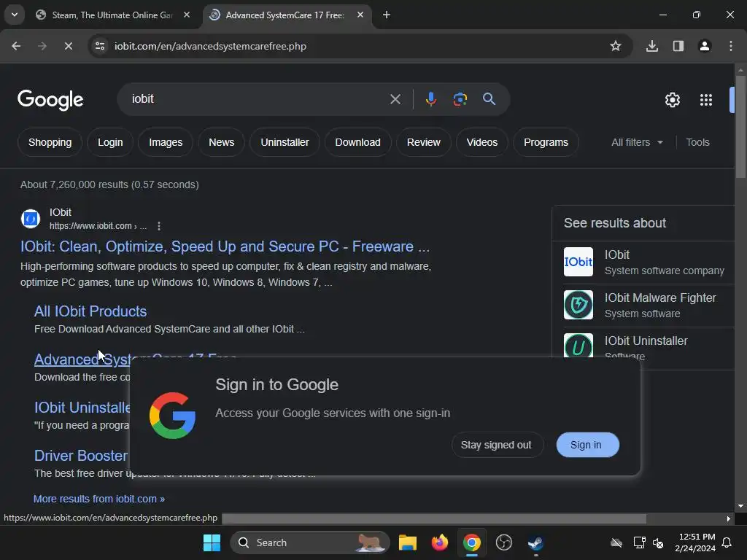Search by image with Google Lens

(x=460, y=99)
